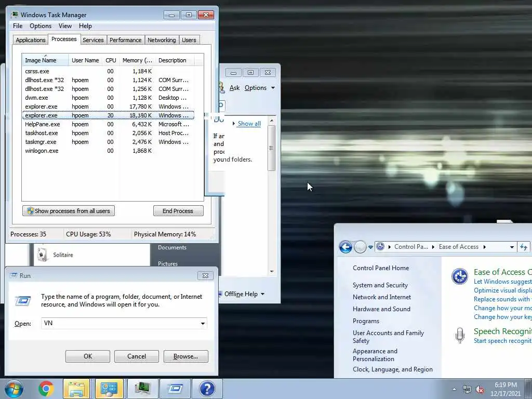Sort processes by CPU column
Image resolution: width=532 pixels, height=399 pixels.
coord(111,60)
